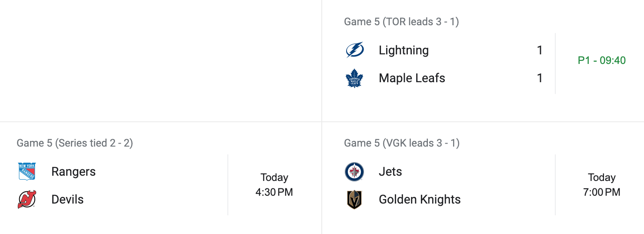
Task: Click the New York Rangers logo
Action: [27, 172]
